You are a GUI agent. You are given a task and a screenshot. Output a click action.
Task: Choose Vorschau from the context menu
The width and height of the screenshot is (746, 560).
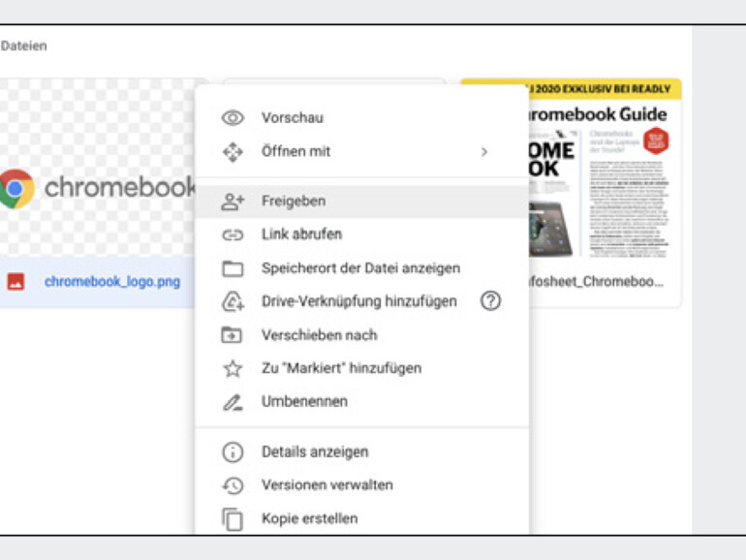pos(362,117)
